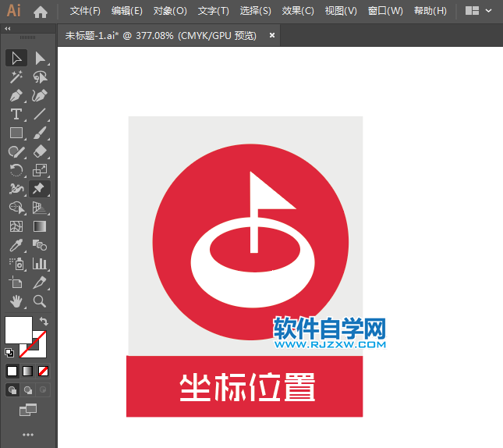Set paint mode to None
The width and height of the screenshot is (503, 448).
(x=44, y=371)
